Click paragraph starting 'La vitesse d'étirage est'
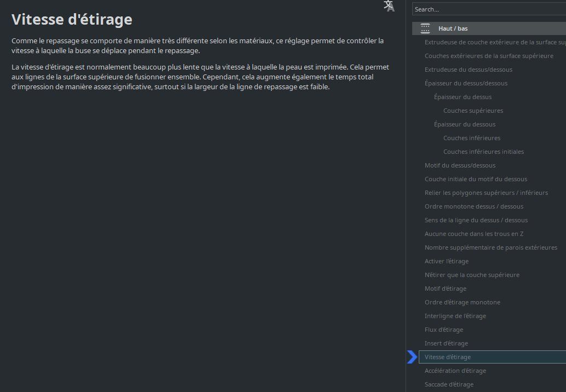 click(x=200, y=77)
